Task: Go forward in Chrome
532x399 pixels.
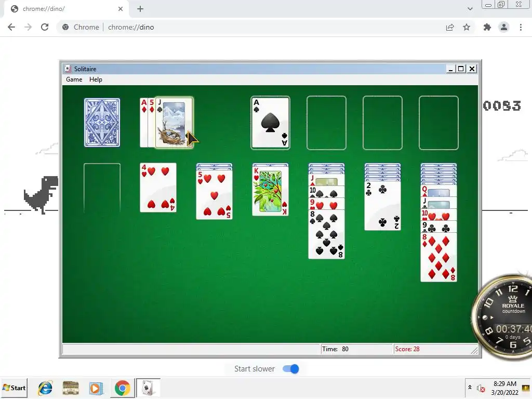Action: (28, 27)
